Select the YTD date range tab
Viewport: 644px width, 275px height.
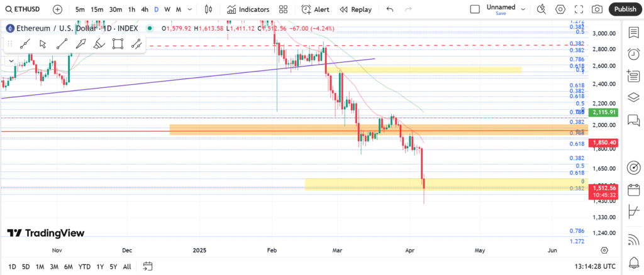84,266
